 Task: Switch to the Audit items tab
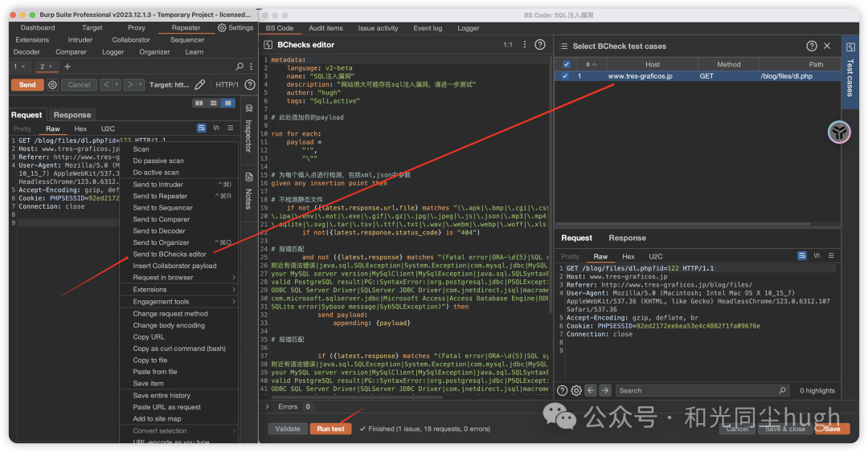325,28
